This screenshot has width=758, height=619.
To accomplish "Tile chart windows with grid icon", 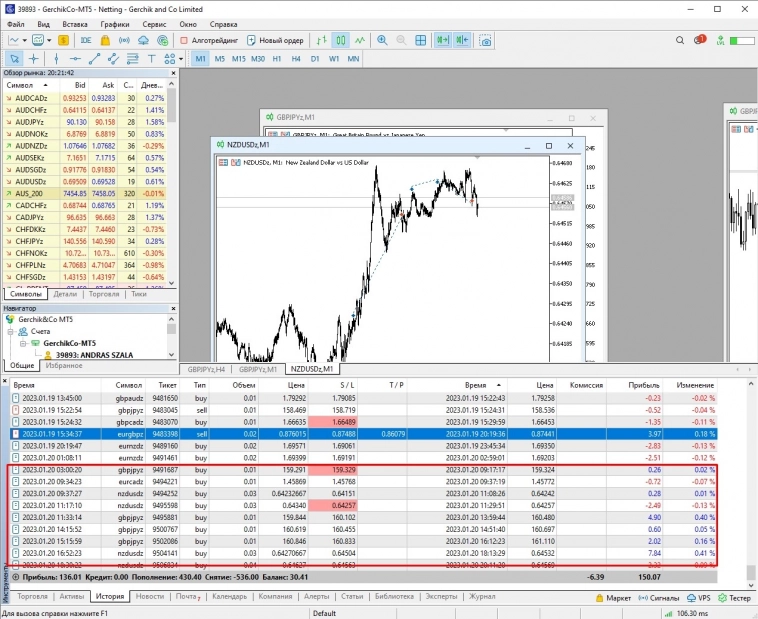I will pyautogui.click(x=422, y=40).
